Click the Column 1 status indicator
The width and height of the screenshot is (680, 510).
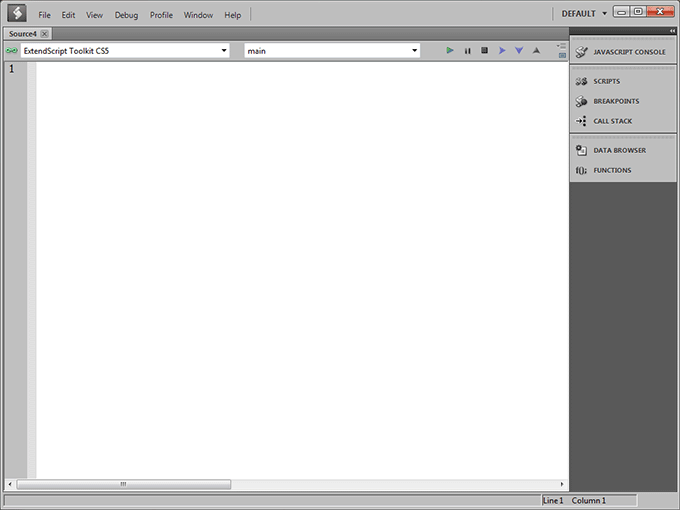pos(588,500)
